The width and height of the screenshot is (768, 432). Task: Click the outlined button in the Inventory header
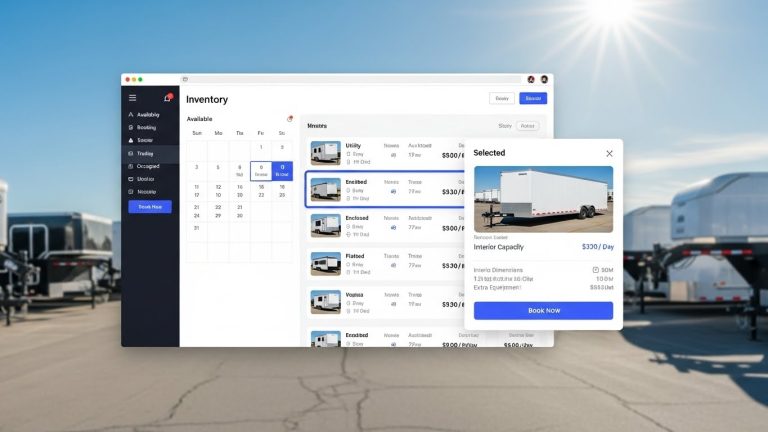click(502, 98)
